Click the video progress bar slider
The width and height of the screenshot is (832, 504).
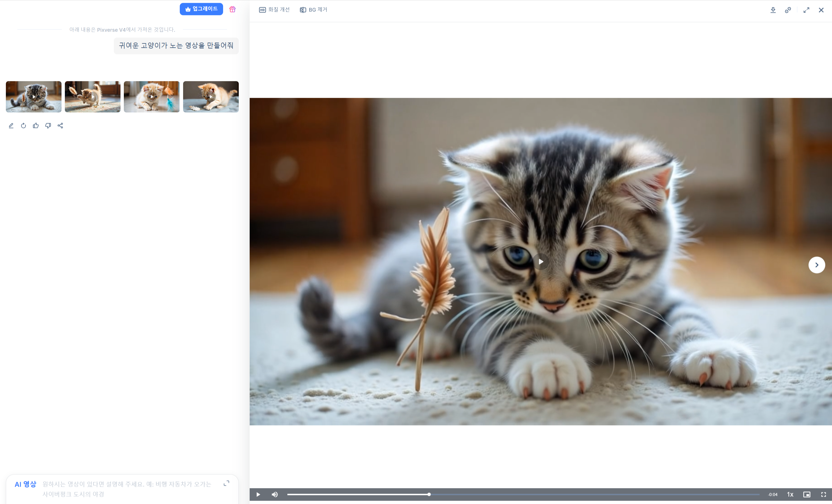point(429,494)
